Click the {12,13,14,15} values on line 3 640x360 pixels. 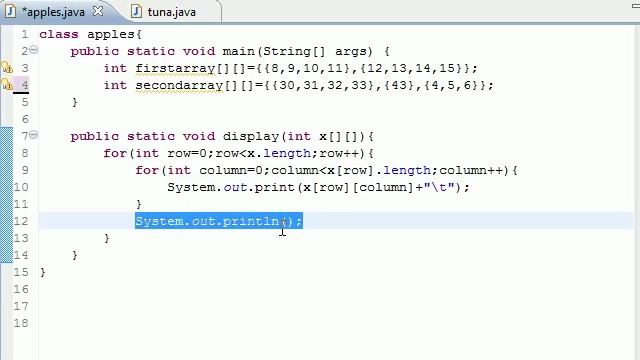coord(412,68)
